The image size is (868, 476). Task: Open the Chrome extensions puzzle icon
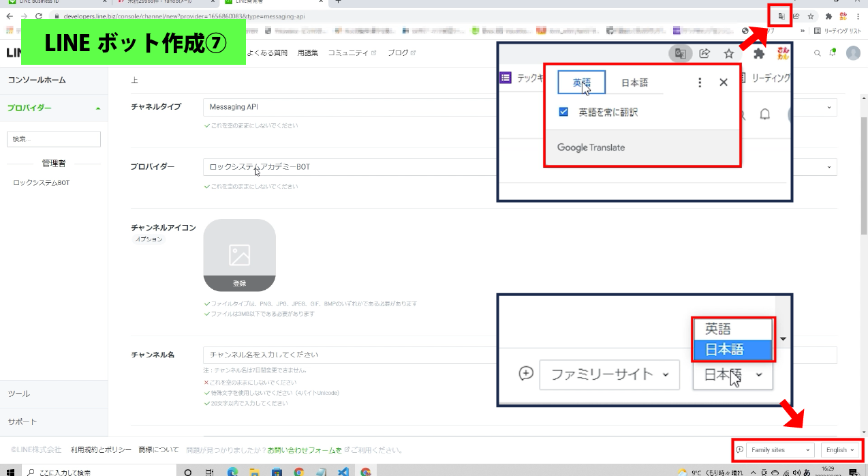[x=828, y=16]
